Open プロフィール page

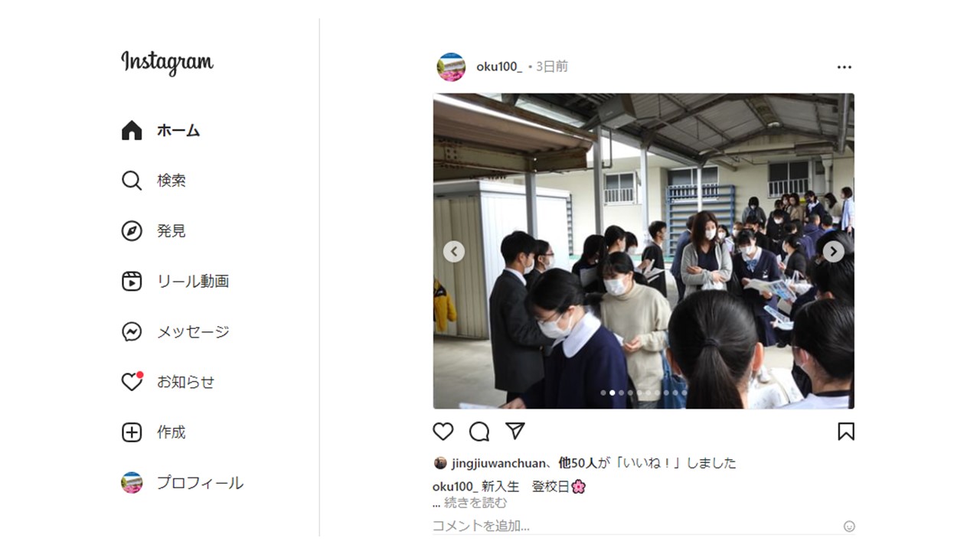(x=182, y=483)
